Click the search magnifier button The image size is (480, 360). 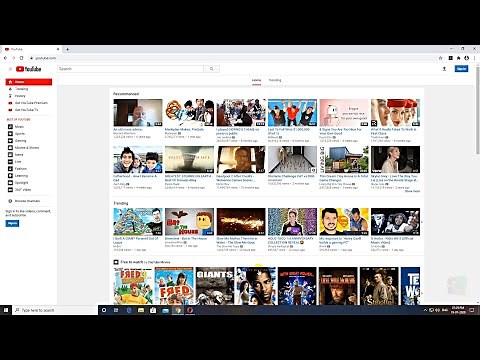(211, 69)
